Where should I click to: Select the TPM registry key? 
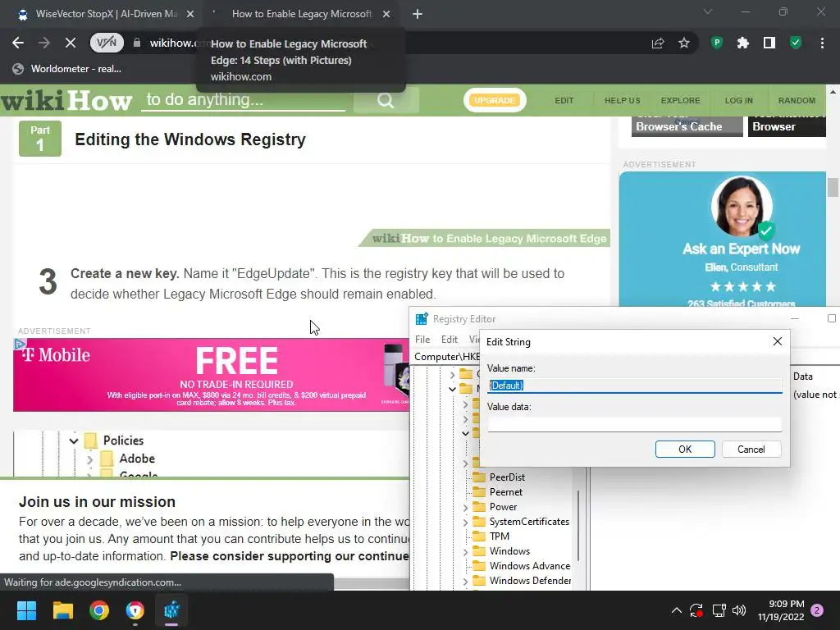pyautogui.click(x=500, y=536)
